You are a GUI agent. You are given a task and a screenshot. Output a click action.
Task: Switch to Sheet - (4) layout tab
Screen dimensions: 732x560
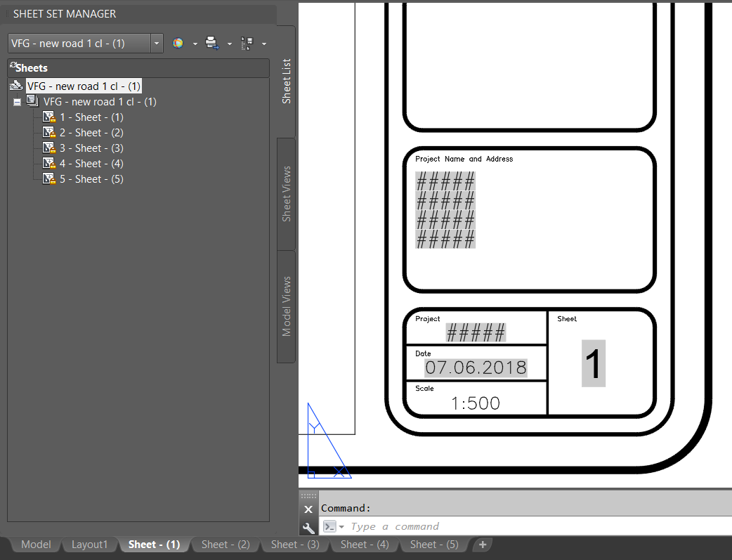click(365, 545)
